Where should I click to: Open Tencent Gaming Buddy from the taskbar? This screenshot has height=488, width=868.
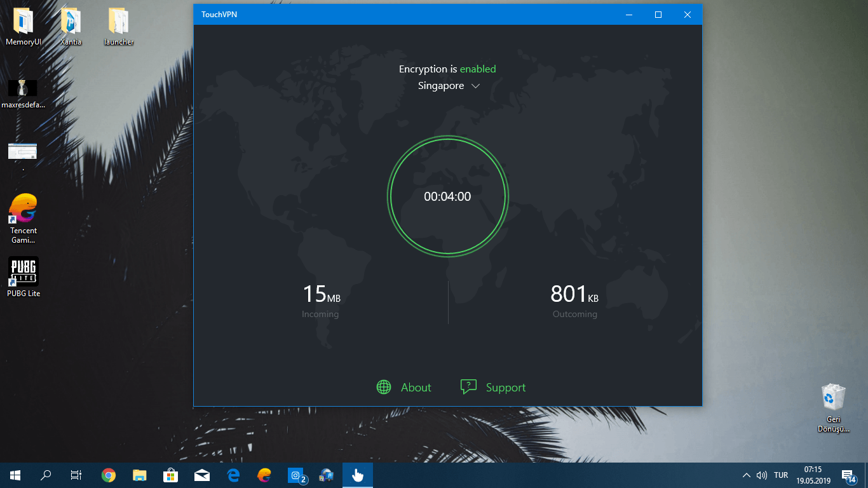click(264, 475)
